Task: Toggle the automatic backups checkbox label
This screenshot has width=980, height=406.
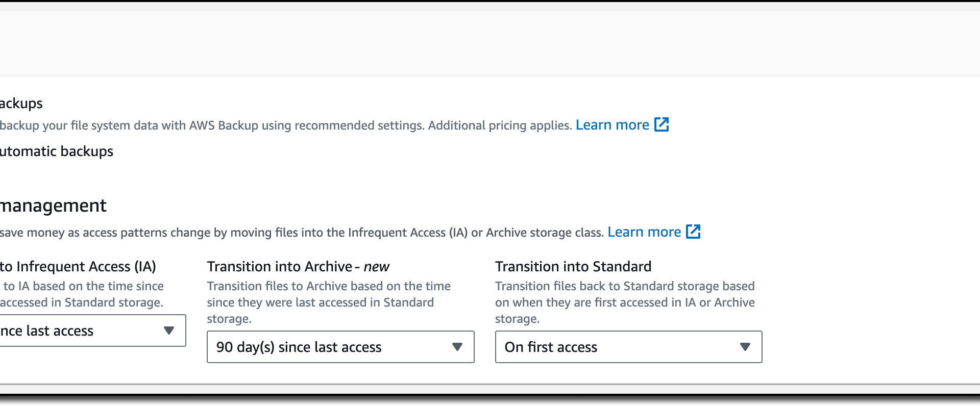Action: (57, 151)
